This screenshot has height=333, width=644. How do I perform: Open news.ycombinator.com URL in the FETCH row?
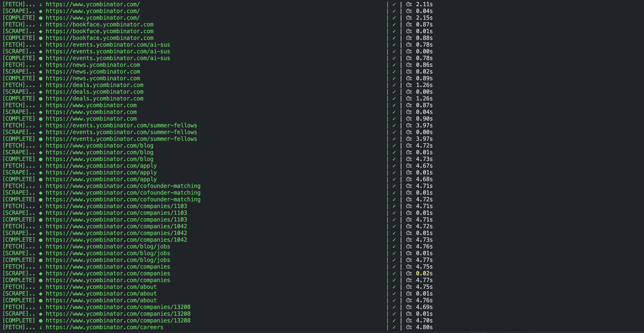pos(93,65)
